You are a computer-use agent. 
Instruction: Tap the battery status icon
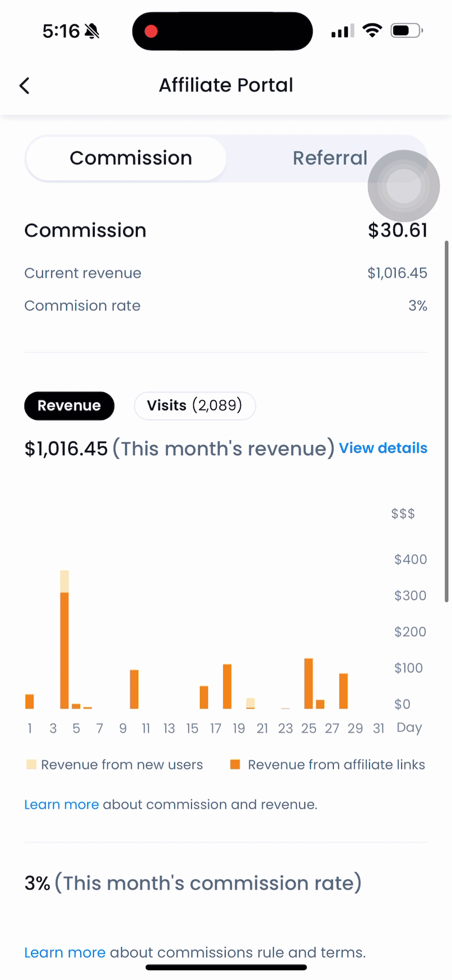point(407,31)
